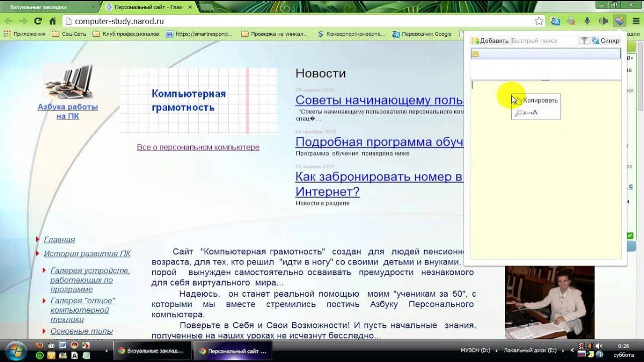The image size is (644, 362).
Task: Open История развития ПК sidebar link
Action: click(x=87, y=254)
